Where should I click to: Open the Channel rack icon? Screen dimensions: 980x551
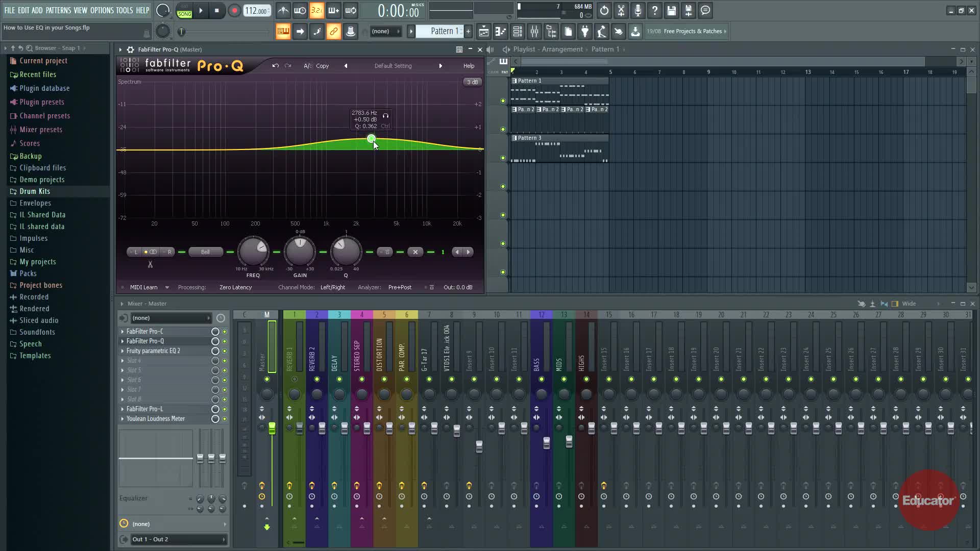click(517, 32)
